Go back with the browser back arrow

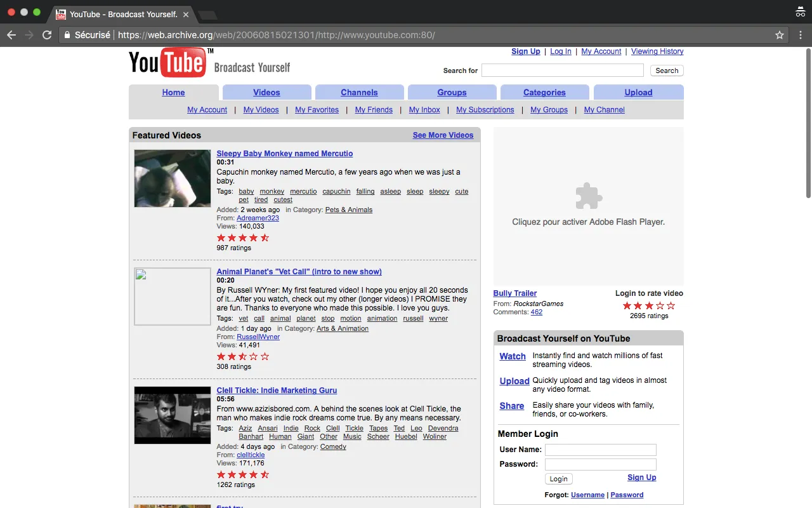(11, 35)
